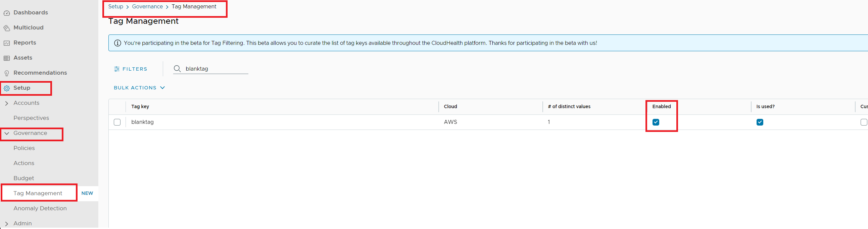The height and width of the screenshot is (229, 868).
Task: Click the Recommendations lightbulb icon
Action: (7, 73)
